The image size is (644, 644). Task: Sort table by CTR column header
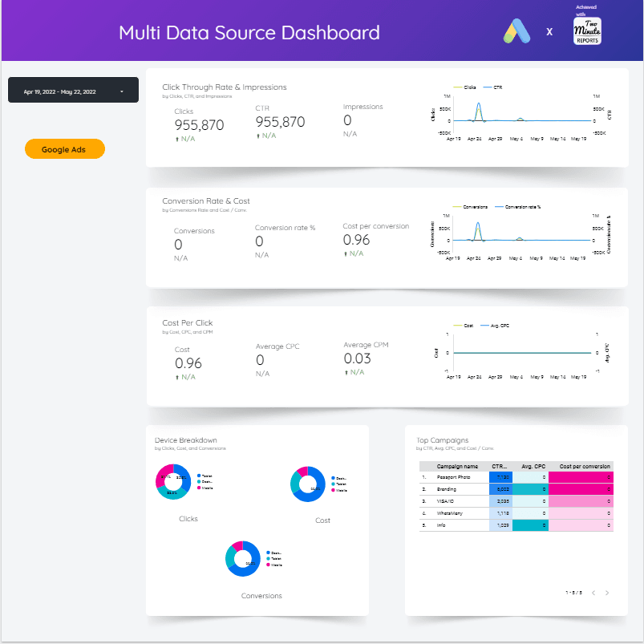500,466
